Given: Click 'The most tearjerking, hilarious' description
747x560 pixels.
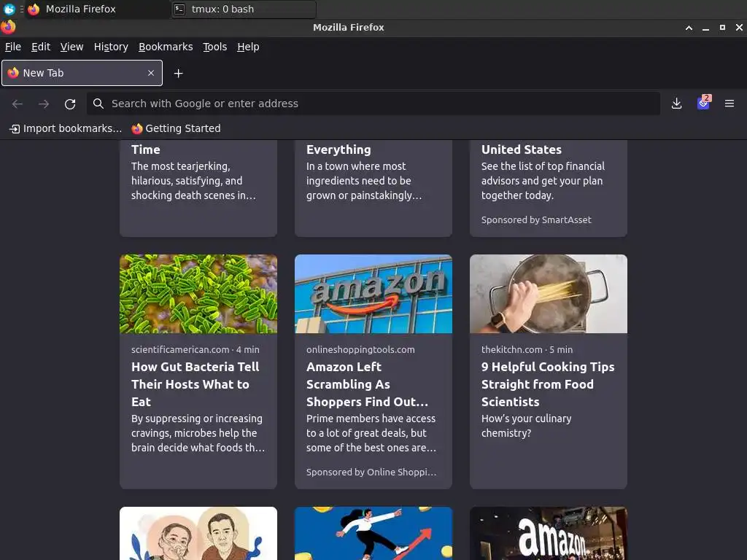Looking at the screenshot, I should [193, 181].
